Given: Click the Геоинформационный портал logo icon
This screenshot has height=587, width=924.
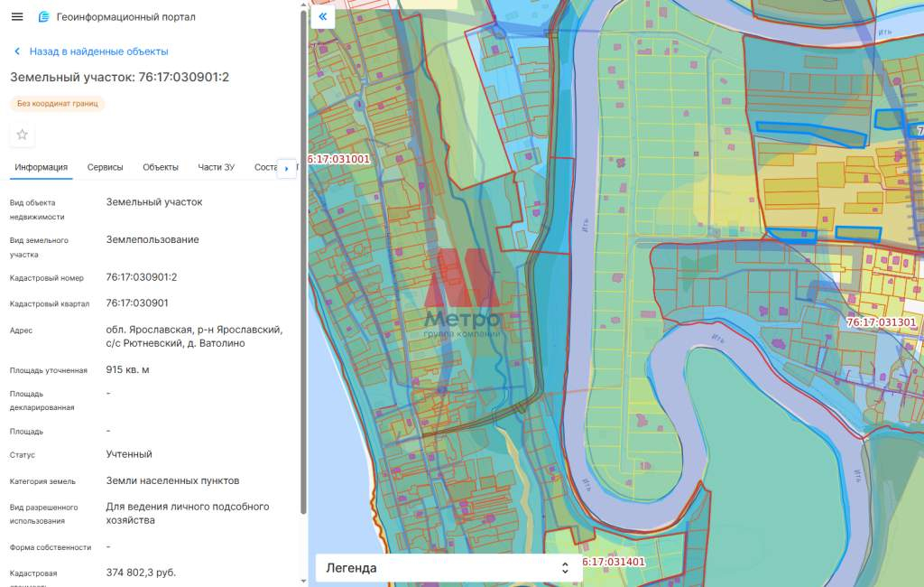Looking at the screenshot, I should click(44, 17).
